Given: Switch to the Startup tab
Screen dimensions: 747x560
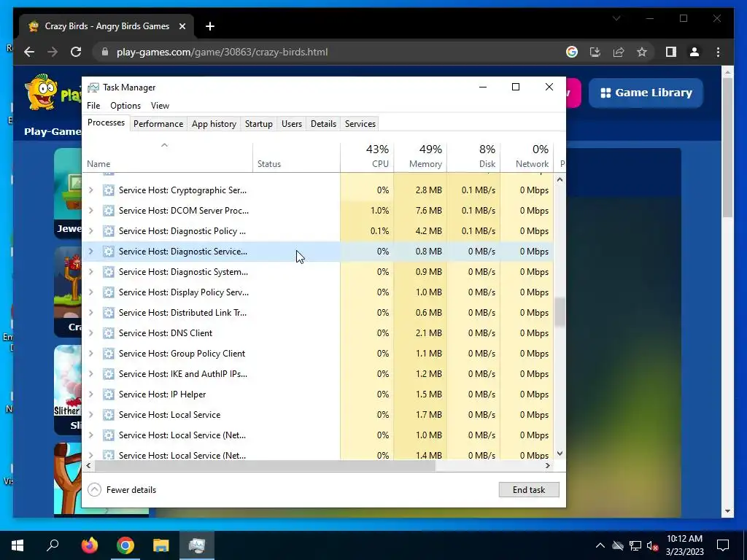Looking at the screenshot, I should [259, 124].
